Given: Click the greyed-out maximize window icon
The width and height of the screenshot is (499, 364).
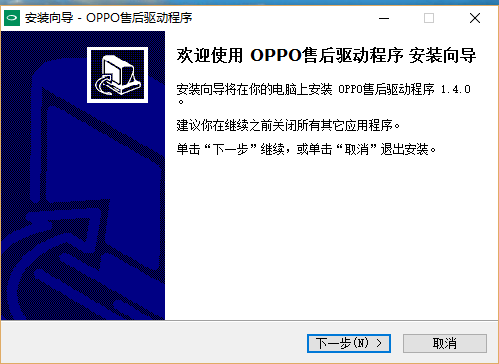Looking at the screenshot, I should 429,18.
